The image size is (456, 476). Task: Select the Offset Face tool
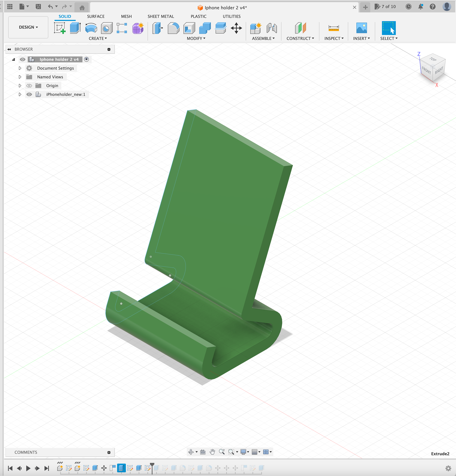coord(221,28)
